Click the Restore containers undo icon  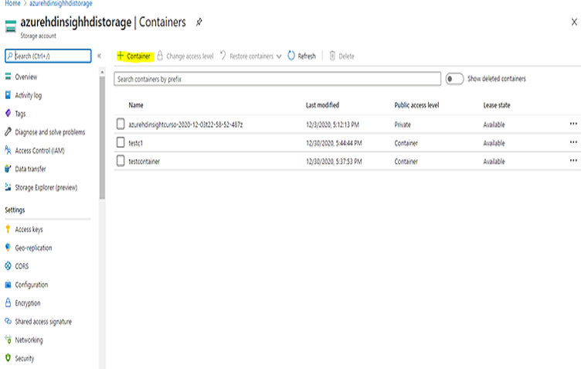[x=223, y=56]
